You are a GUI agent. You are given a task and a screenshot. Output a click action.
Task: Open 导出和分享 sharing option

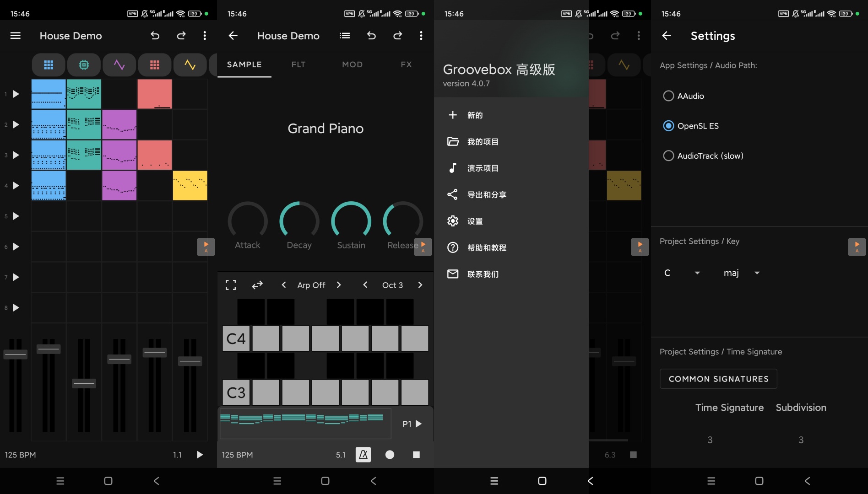point(486,194)
